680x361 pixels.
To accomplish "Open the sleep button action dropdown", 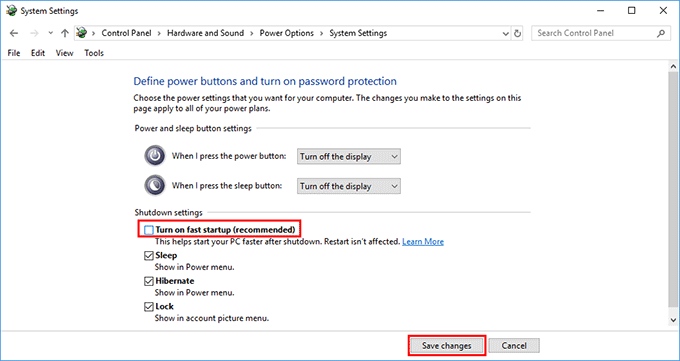I will [349, 186].
